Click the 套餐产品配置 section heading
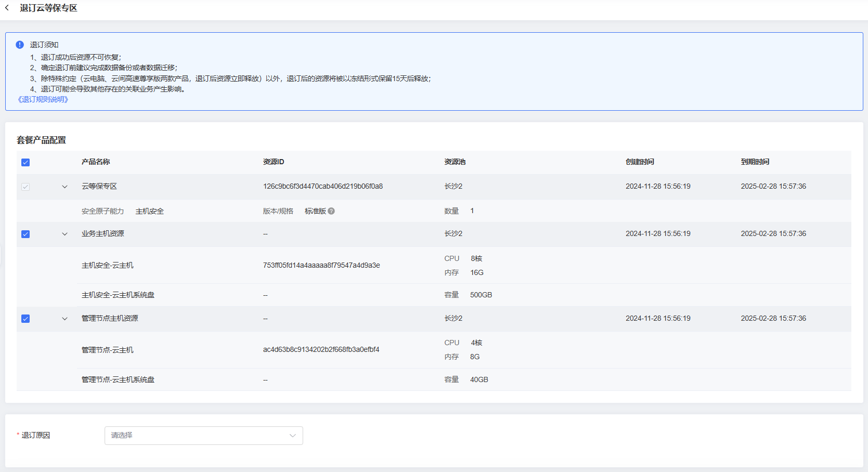This screenshot has width=868, height=472. [x=41, y=140]
